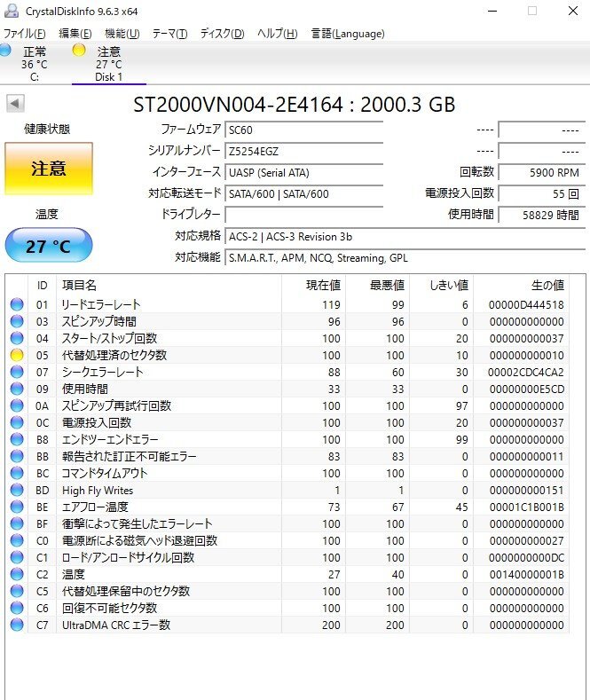
Task: Click the standard field ACS-2 | ACS-3 Revision 3b
Action: (x=405, y=236)
